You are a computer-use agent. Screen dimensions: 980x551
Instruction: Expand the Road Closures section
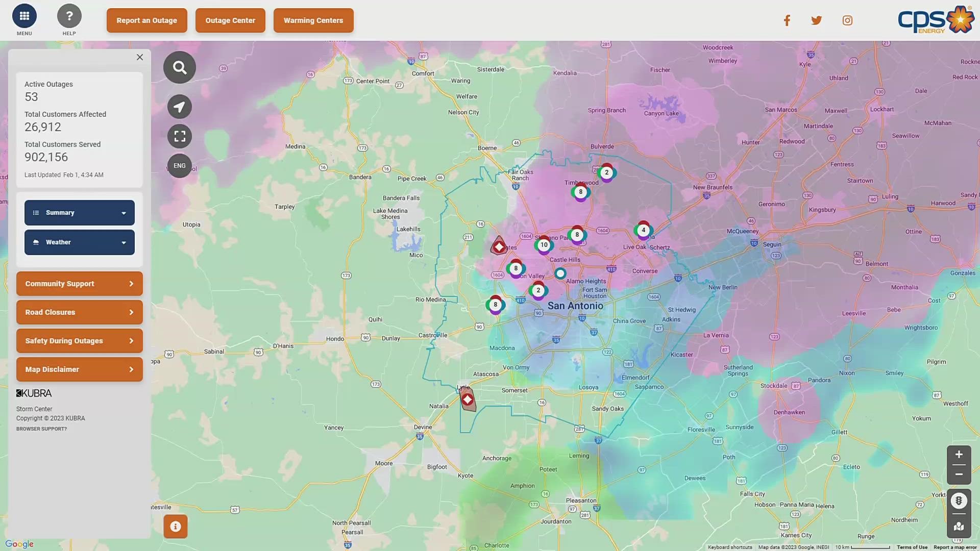(x=79, y=312)
